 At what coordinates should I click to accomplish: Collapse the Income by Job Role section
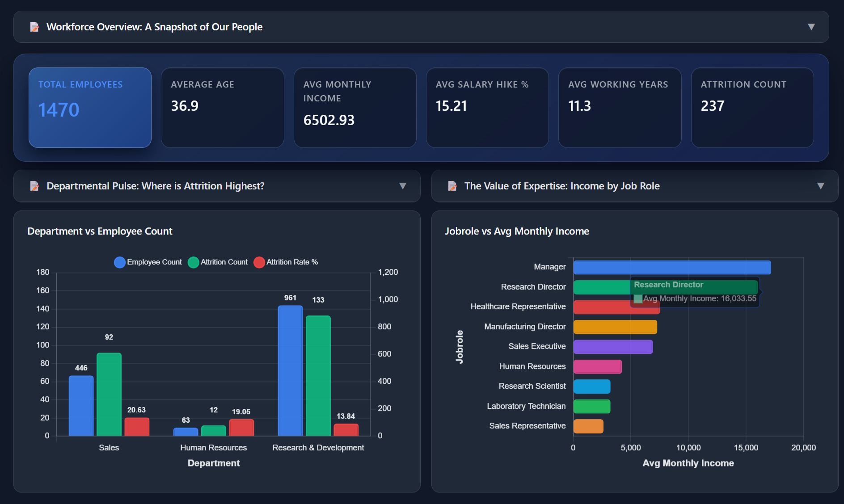click(x=821, y=186)
